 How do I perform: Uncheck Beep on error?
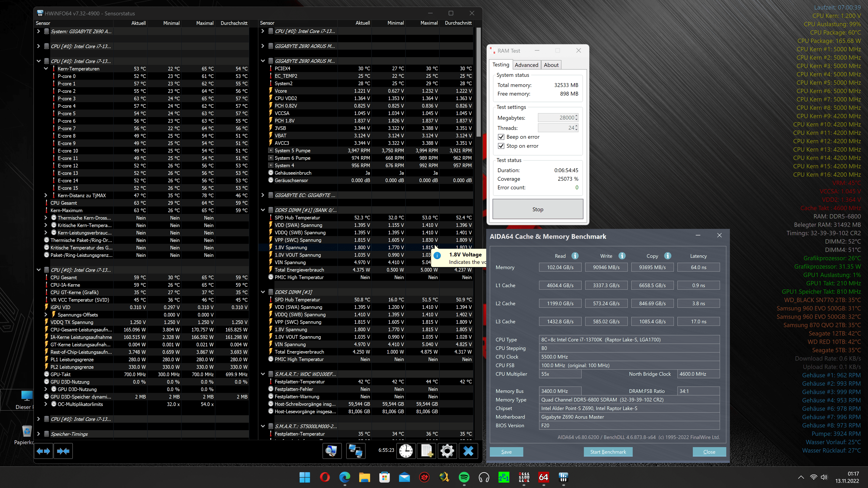[x=501, y=137]
